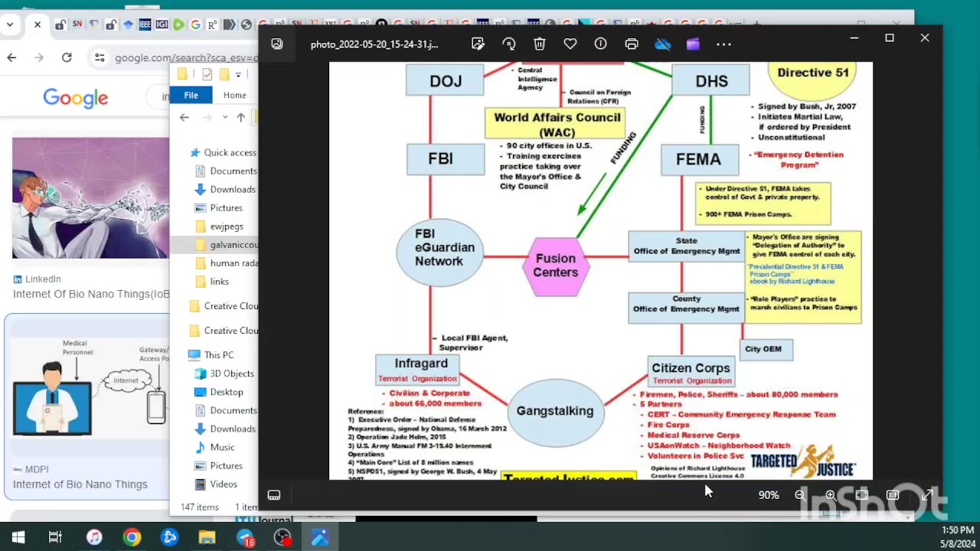Open the taskbar app with 16 badge
The height and width of the screenshot is (551, 980).
(x=245, y=537)
